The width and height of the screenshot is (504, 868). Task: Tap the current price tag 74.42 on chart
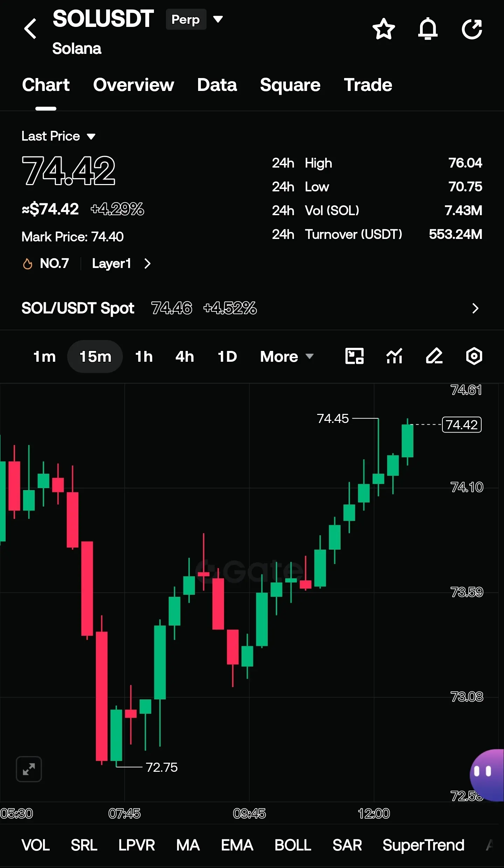pyautogui.click(x=462, y=425)
